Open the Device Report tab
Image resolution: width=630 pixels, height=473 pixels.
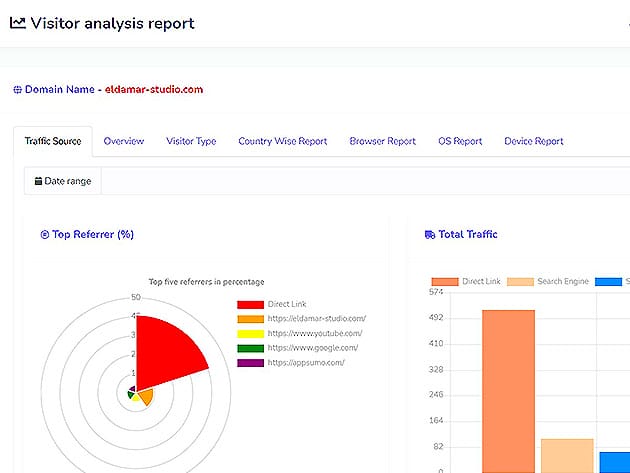click(x=533, y=142)
